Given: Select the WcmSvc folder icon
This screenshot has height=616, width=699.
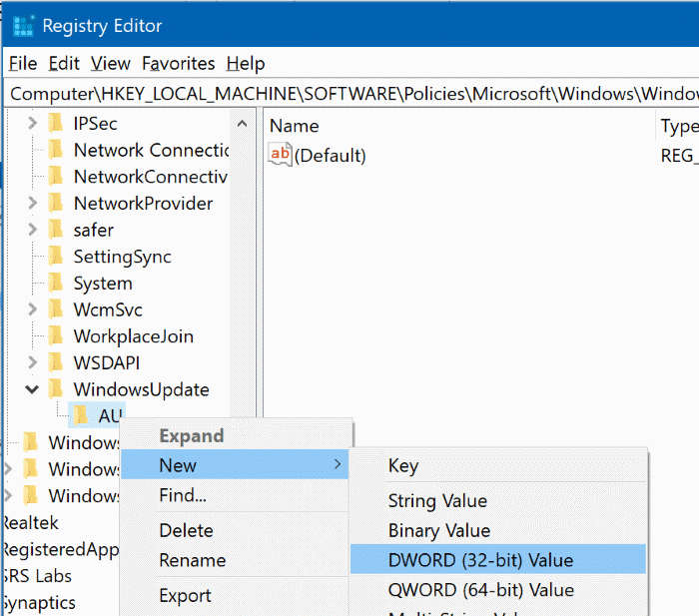Looking at the screenshot, I should pos(56,309).
